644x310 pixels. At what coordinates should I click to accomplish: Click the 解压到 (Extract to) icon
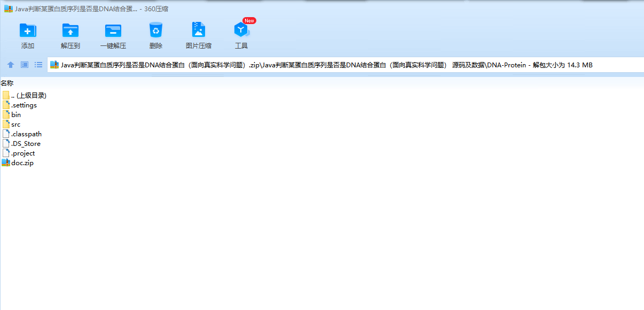click(70, 30)
